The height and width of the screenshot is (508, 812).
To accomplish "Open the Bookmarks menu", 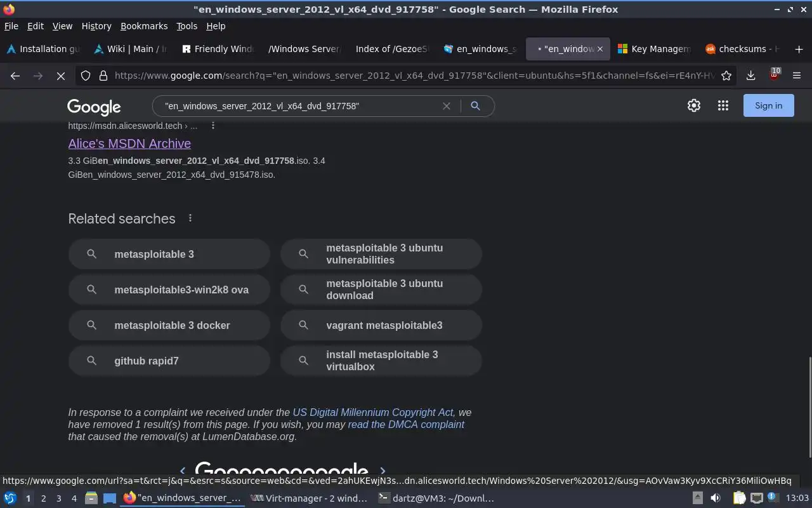I will pyautogui.click(x=144, y=26).
